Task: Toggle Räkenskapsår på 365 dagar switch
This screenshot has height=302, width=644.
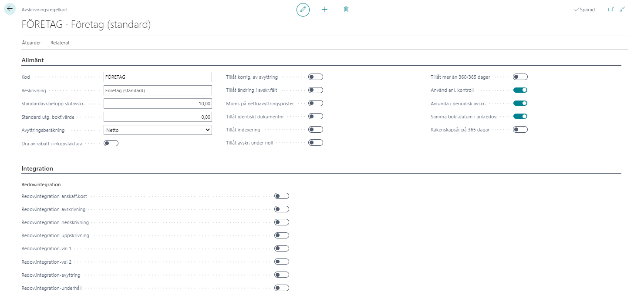Action: [x=520, y=129]
